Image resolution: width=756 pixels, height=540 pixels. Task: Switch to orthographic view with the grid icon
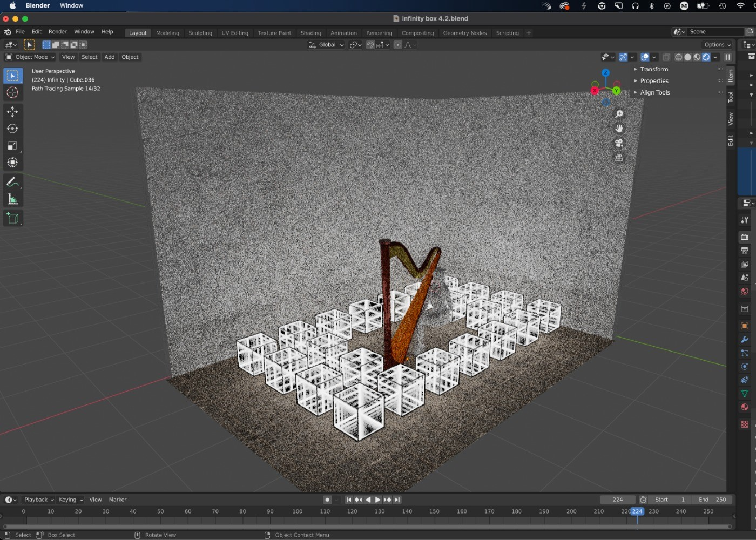pyautogui.click(x=619, y=158)
